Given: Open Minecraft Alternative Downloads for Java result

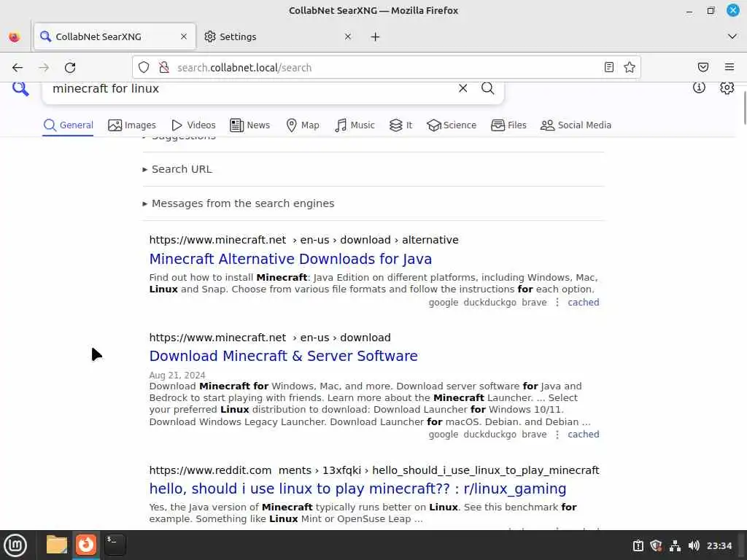Looking at the screenshot, I should click(290, 259).
